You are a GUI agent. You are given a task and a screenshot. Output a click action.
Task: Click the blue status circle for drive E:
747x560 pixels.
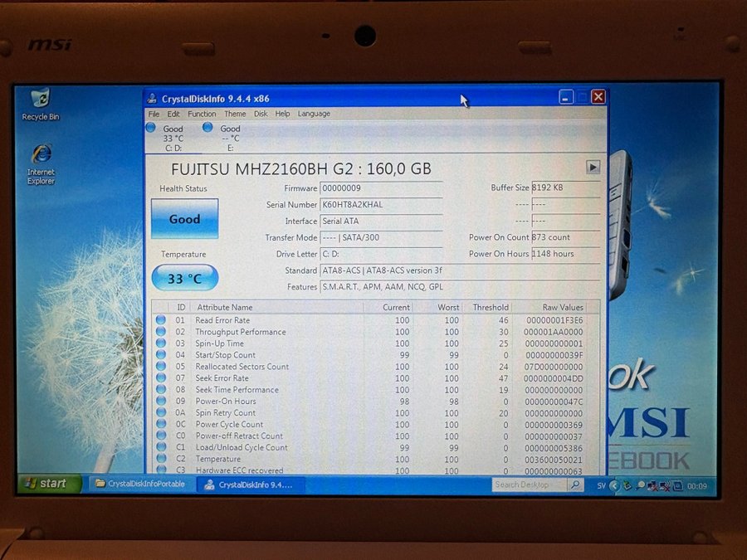207,128
